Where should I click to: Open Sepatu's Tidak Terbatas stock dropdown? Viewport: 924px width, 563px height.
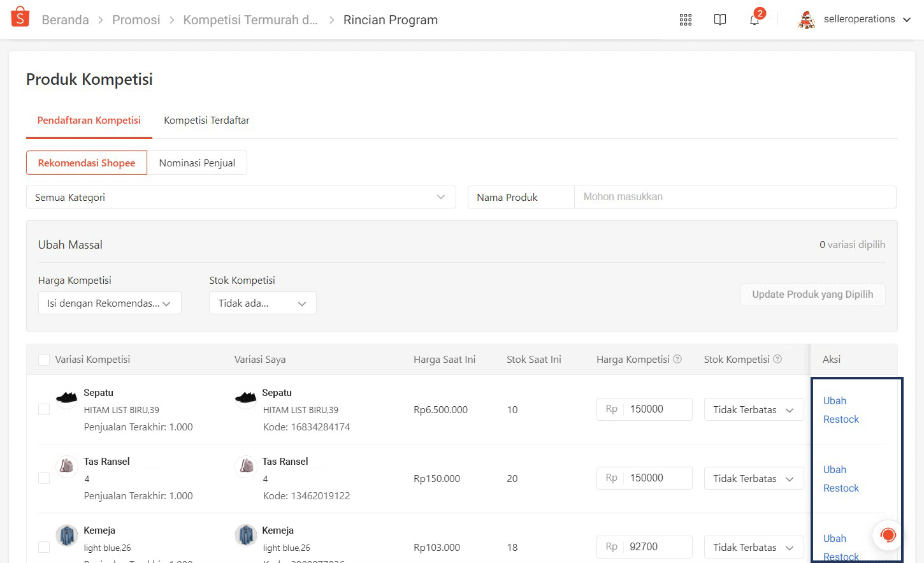pos(753,410)
